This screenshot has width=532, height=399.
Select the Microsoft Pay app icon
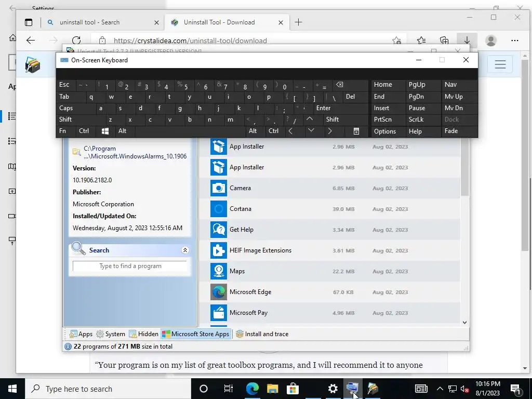tap(219, 312)
